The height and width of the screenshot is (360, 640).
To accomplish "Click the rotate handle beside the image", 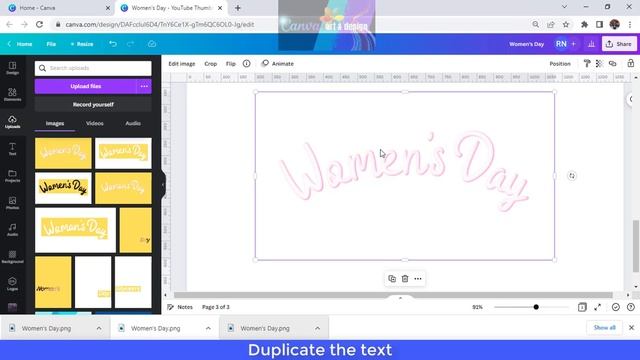I will pos(572,176).
